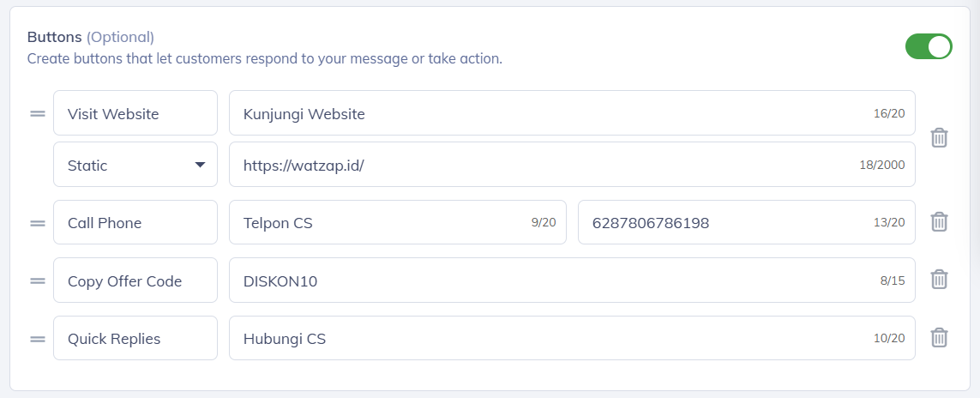Click drag handle beside Copy Offer Code
The height and width of the screenshot is (398, 980).
pyautogui.click(x=38, y=280)
